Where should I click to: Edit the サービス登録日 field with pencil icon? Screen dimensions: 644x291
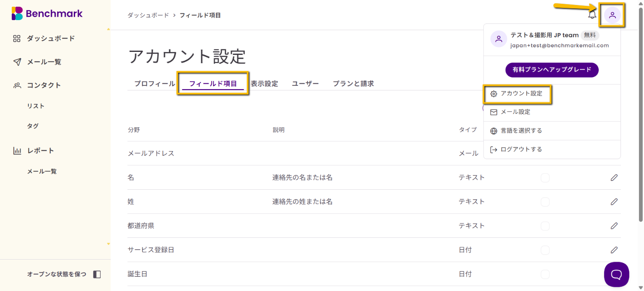pos(614,250)
